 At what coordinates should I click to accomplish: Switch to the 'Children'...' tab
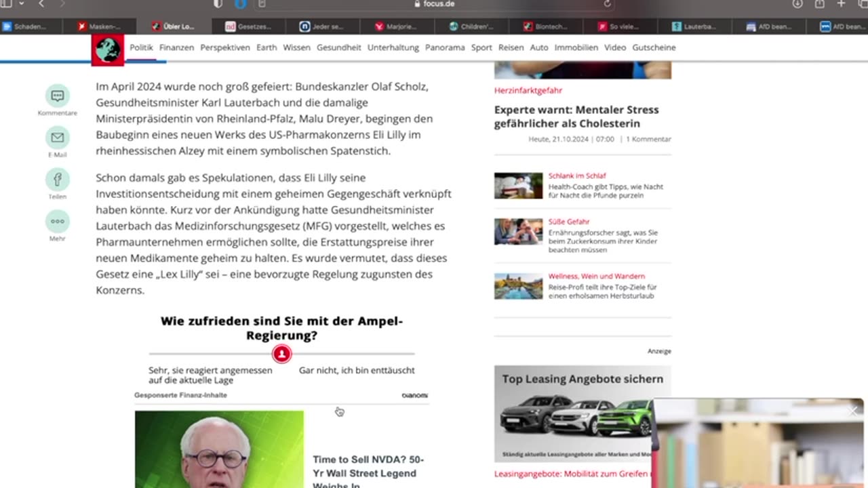click(x=471, y=26)
